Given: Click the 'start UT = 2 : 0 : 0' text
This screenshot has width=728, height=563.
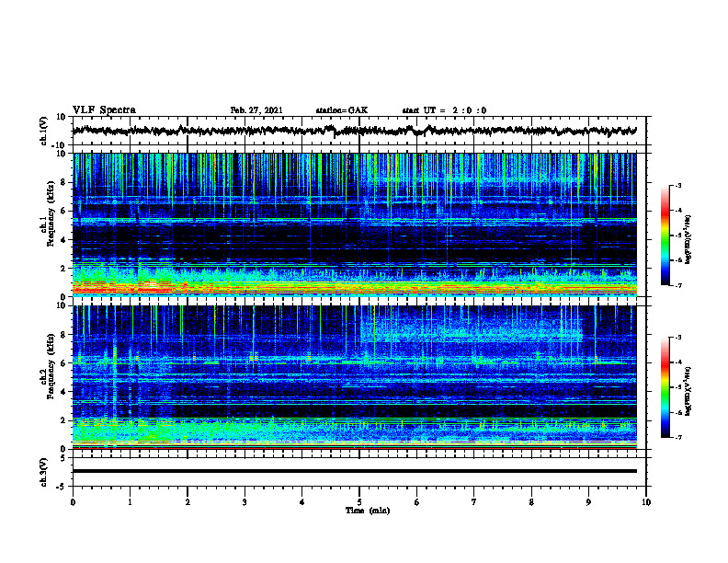Looking at the screenshot, I should [x=444, y=110].
